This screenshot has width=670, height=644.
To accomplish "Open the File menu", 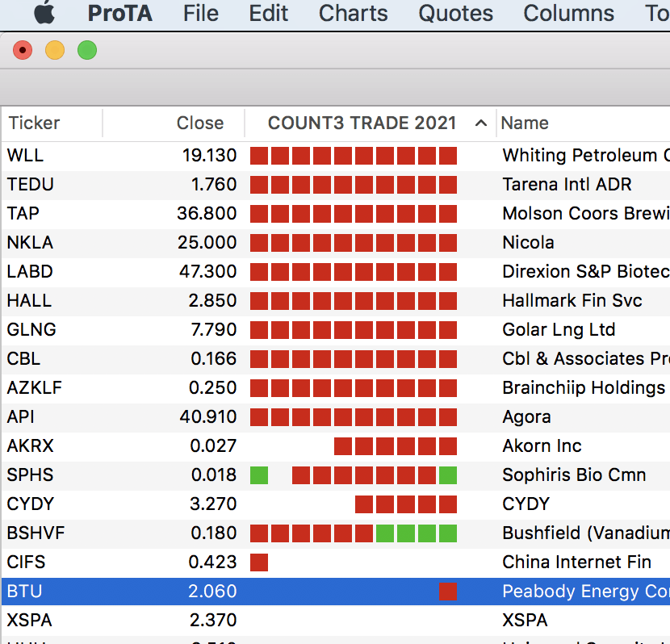I will click(x=201, y=14).
